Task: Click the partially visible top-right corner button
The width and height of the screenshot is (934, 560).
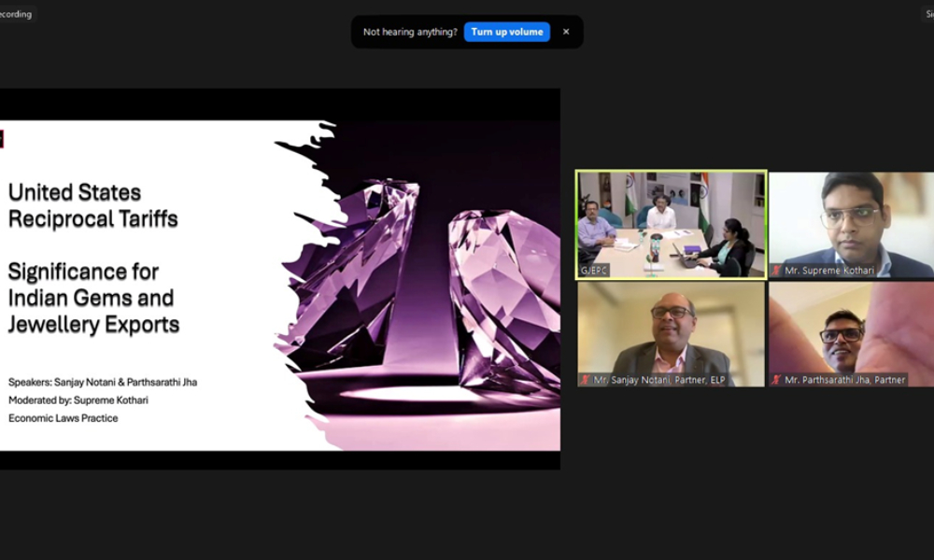Action: [927, 14]
